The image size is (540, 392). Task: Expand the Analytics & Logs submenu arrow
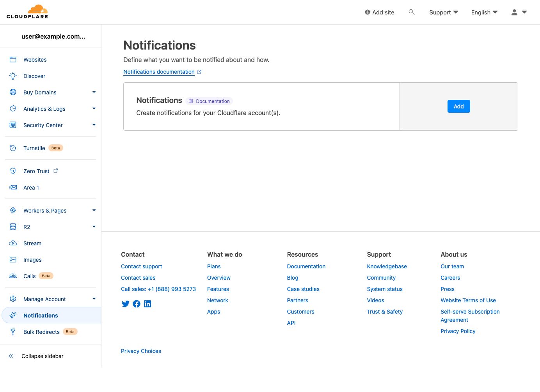tap(94, 108)
